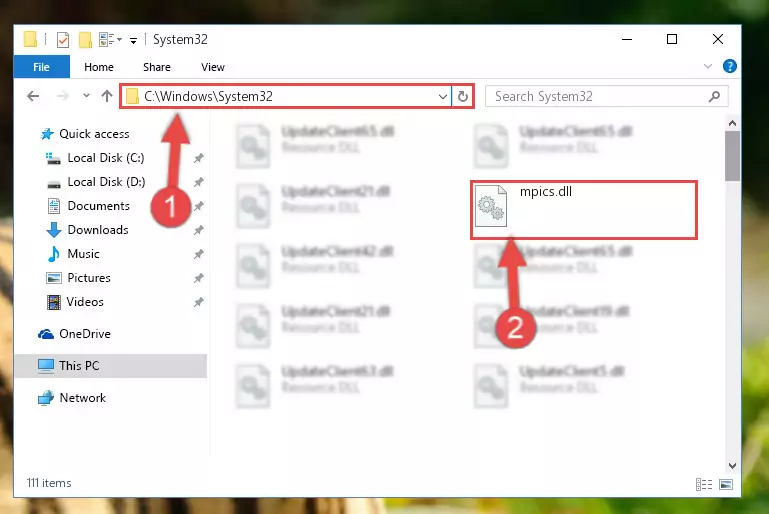This screenshot has height=514, width=769.
Task: Go forward with the right arrow
Action: (62, 96)
